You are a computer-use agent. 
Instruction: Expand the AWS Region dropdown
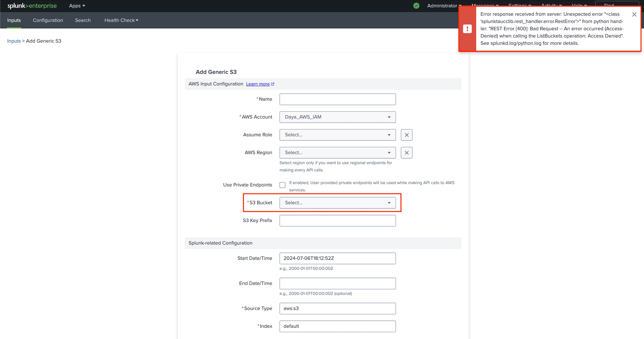[337, 152]
